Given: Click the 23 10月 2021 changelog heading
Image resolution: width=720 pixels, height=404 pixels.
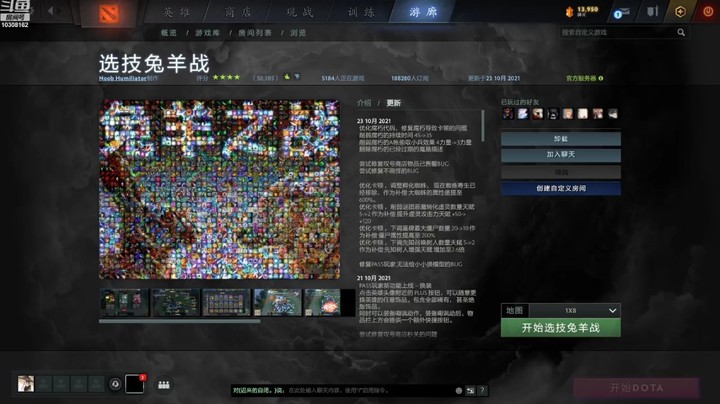Looking at the screenshot, I should point(374,121).
